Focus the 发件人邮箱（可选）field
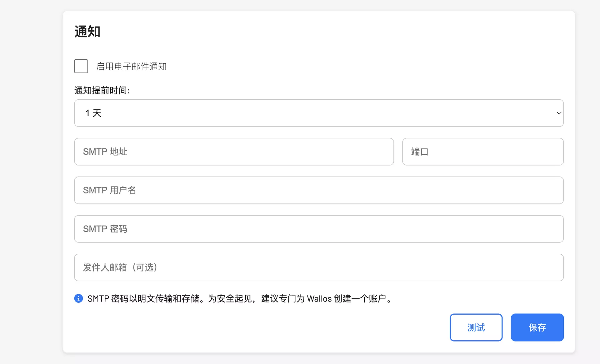 coord(319,267)
